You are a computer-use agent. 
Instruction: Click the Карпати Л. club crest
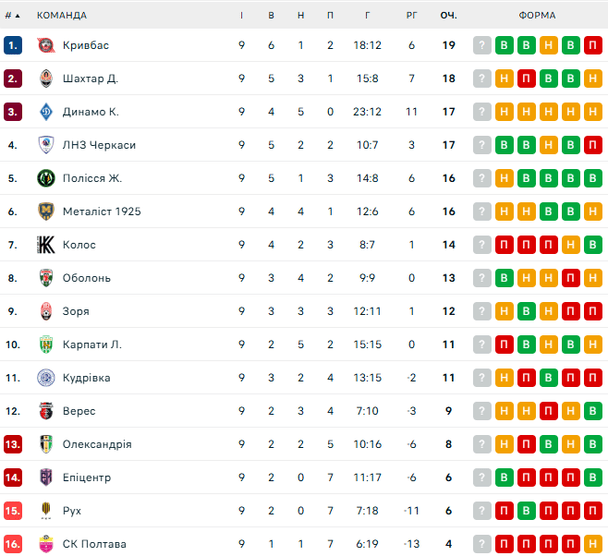45,345
